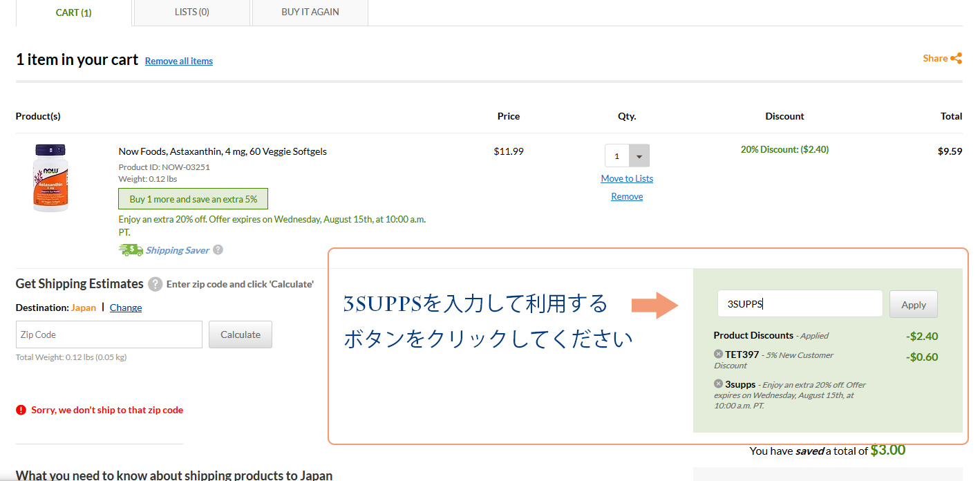Viewport: 980px width, 481px height.
Task: Click the 20% Discount: ($2.40) text
Action: [785, 149]
